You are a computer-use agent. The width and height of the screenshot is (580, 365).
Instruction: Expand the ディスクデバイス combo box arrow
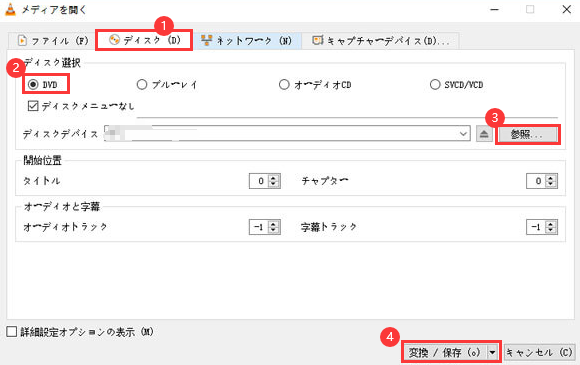point(463,134)
